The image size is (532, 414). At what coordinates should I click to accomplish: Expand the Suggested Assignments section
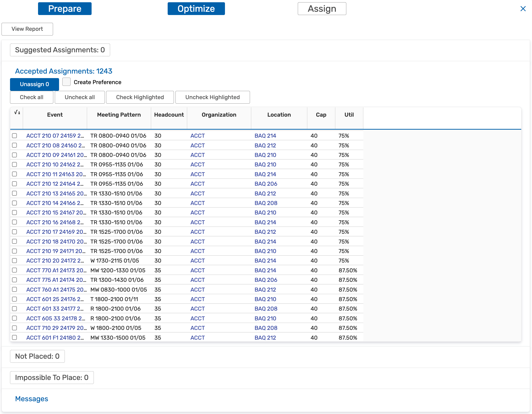(x=60, y=50)
